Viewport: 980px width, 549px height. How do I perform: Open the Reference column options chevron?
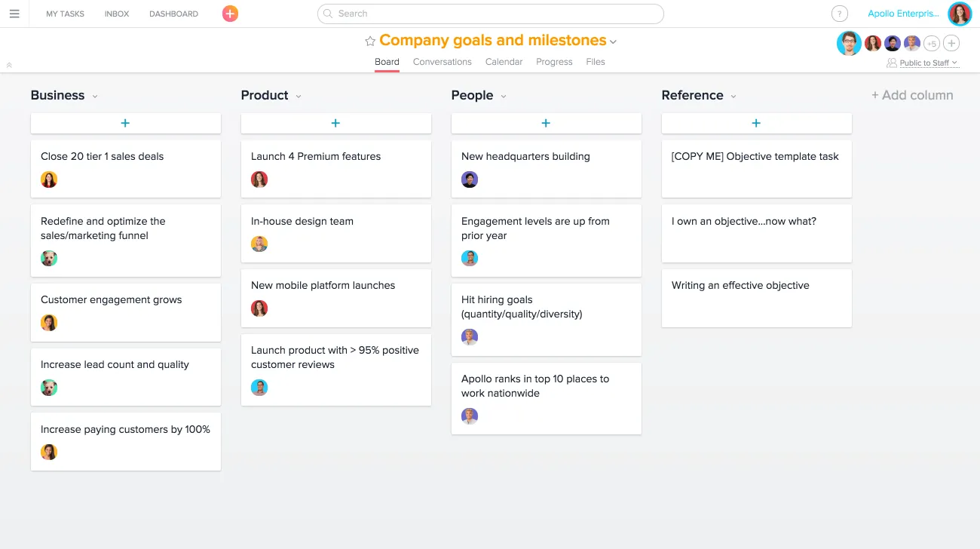733,97
